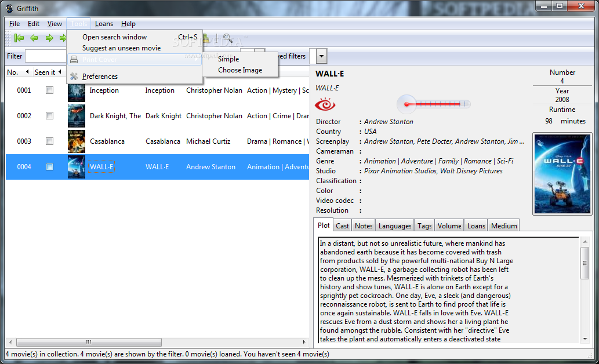The height and width of the screenshot is (364, 599).
Task: Click the printer icon beside Print Cover
Action: (74, 60)
